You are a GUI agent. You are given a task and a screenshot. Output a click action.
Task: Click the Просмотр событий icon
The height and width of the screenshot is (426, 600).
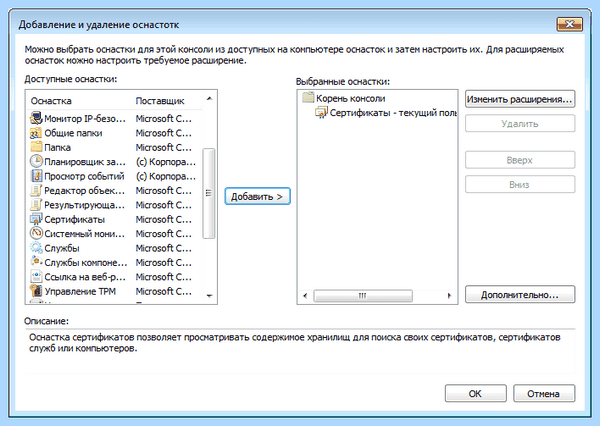coord(36,176)
